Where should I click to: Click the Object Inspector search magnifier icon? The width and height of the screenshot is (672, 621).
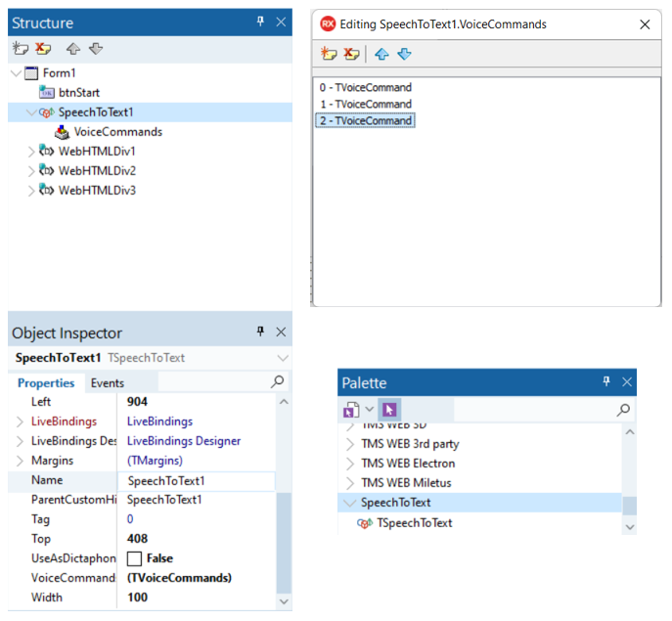pos(277,381)
